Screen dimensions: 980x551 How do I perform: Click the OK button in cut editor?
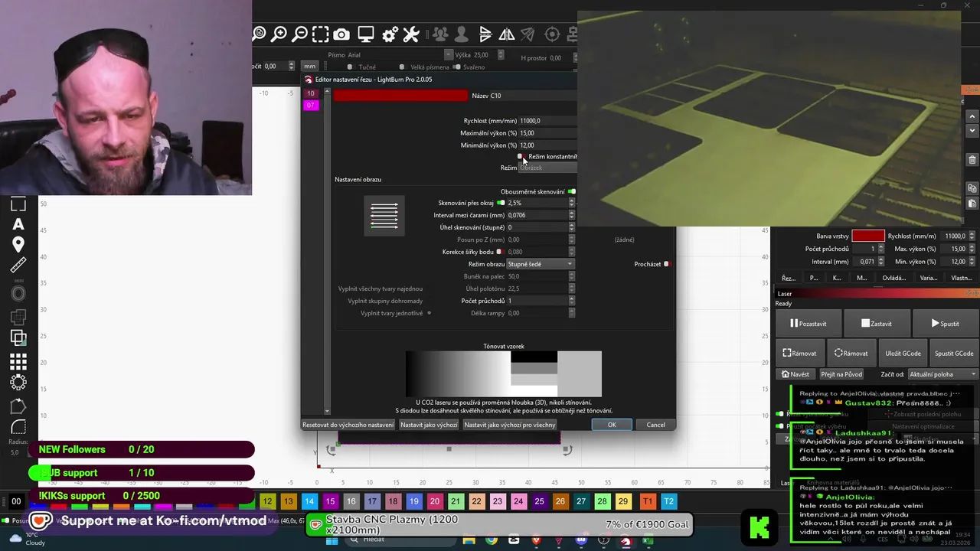coord(612,425)
